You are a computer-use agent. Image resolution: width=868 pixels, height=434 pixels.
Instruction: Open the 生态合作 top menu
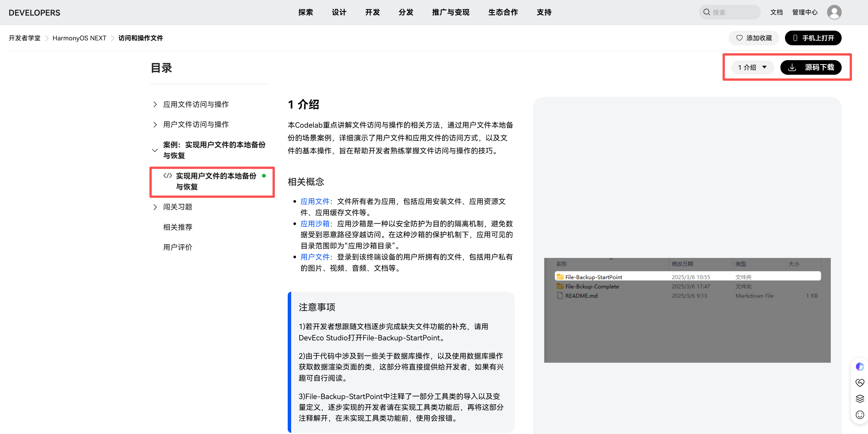(x=503, y=13)
